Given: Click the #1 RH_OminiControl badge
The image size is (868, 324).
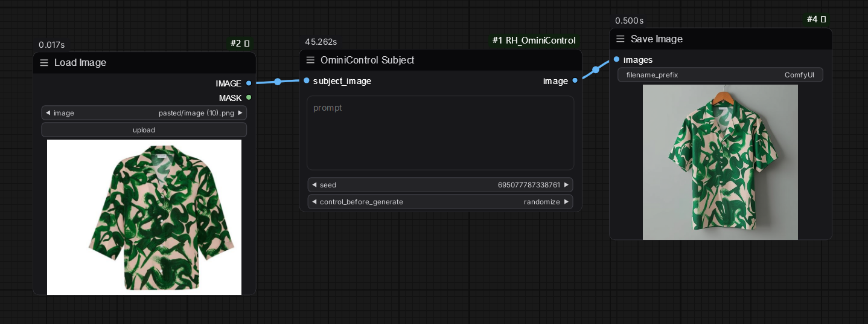Looking at the screenshot, I should pos(534,40).
